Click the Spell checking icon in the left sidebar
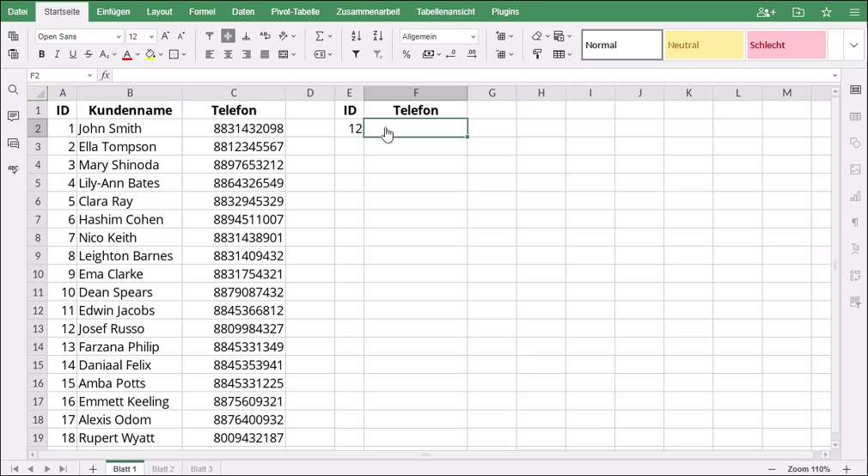 13,170
